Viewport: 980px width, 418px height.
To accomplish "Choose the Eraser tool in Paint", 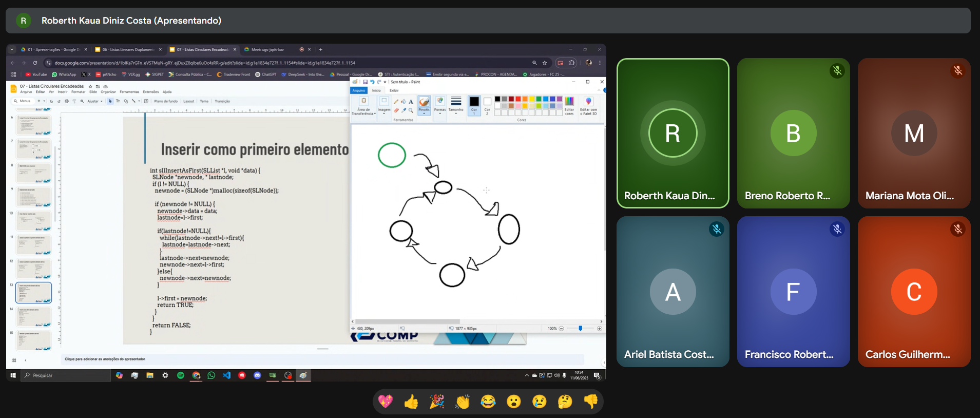I will (x=396, y=110).
